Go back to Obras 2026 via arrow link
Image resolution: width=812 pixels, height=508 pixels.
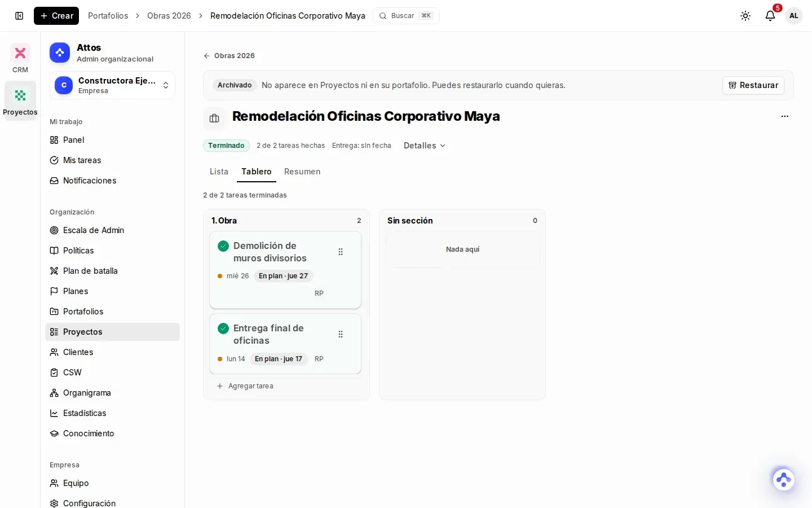tap(229, 56)
